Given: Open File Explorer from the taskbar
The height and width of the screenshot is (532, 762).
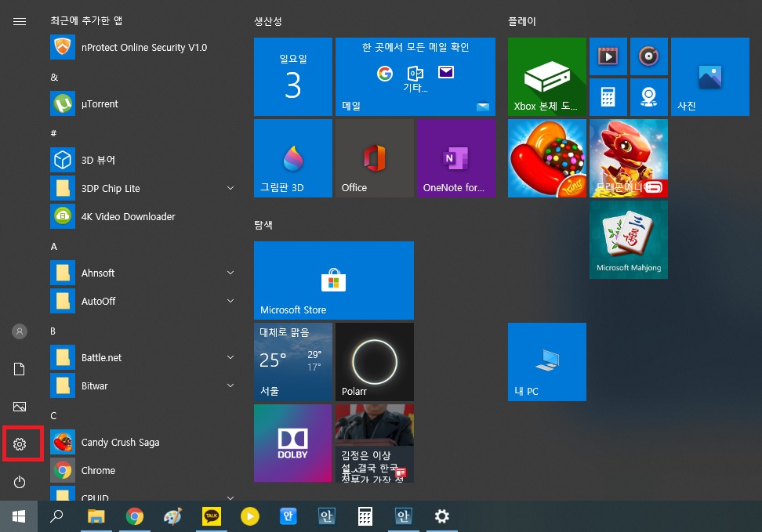Looking at the screenshot, I should [96, 516].
